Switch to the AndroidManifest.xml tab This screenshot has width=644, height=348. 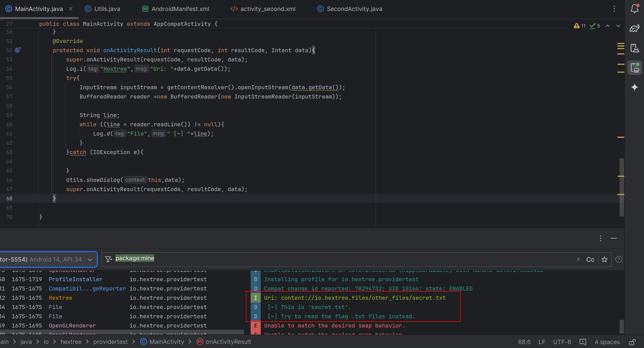click(x=176, y=9)
